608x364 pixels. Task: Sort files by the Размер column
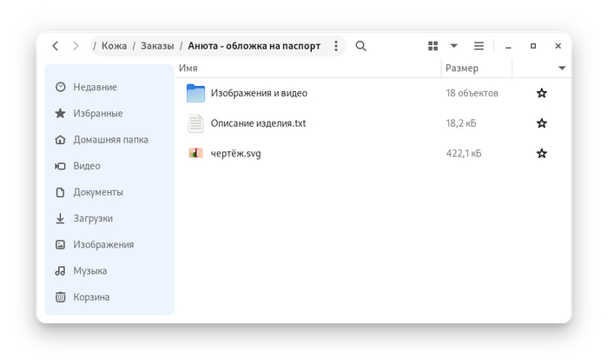(462, 68)
